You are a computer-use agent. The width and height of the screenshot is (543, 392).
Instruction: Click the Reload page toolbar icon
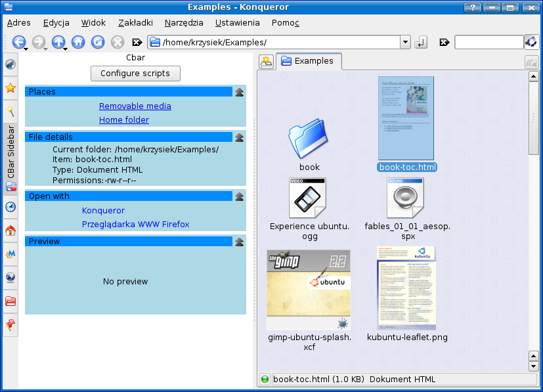98,42
